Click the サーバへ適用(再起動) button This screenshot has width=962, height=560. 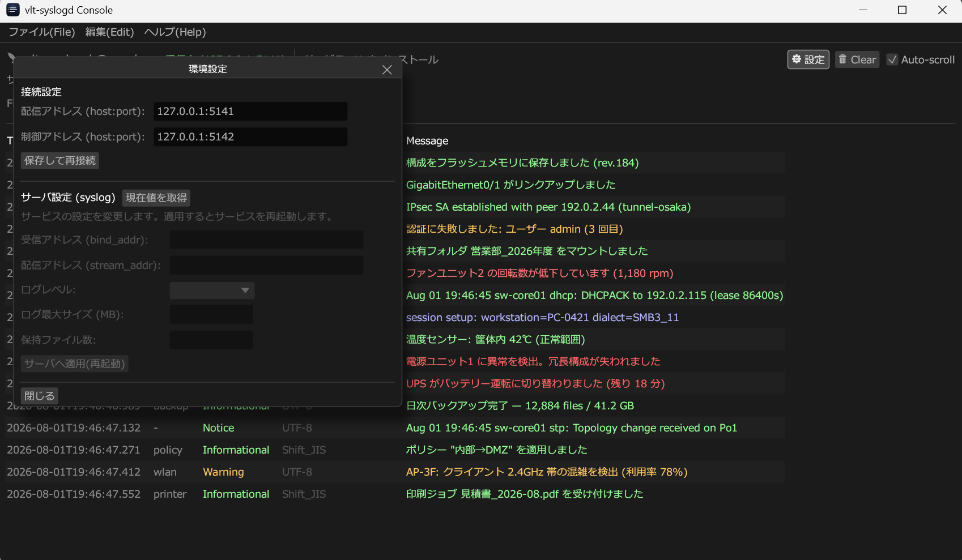75,364
